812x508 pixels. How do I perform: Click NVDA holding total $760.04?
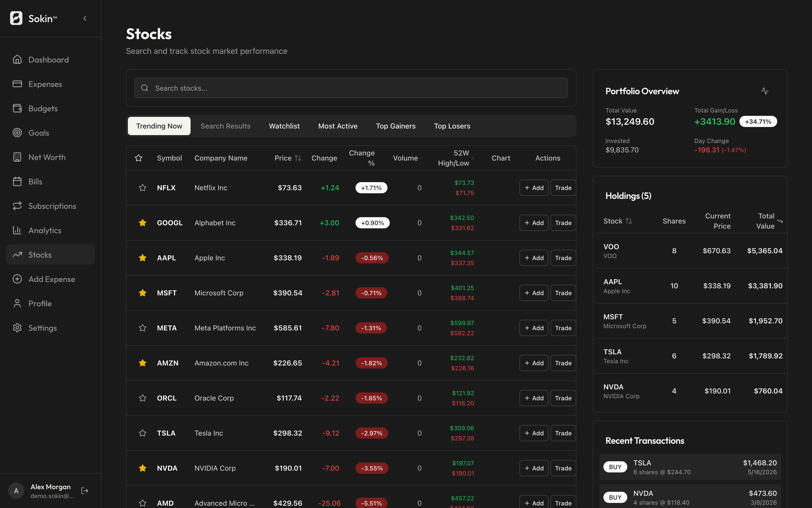pyautogui.click(x=768, y=391)
